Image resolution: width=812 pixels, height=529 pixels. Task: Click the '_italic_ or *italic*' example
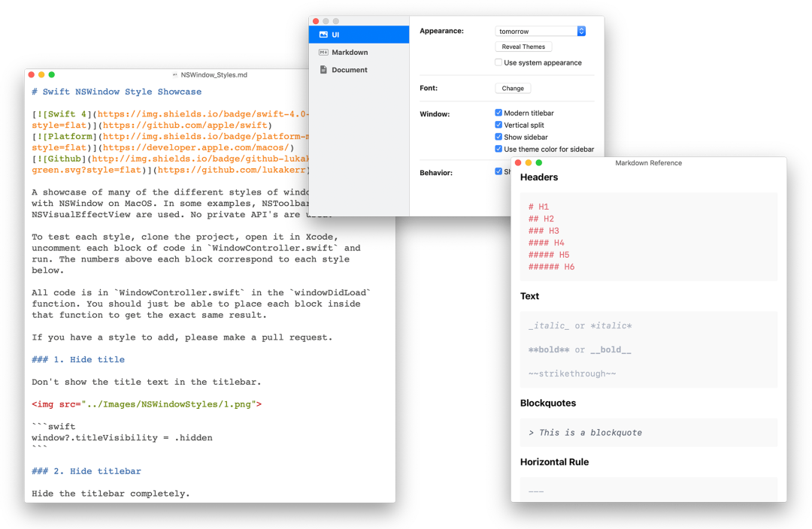(x=580, y=326)
